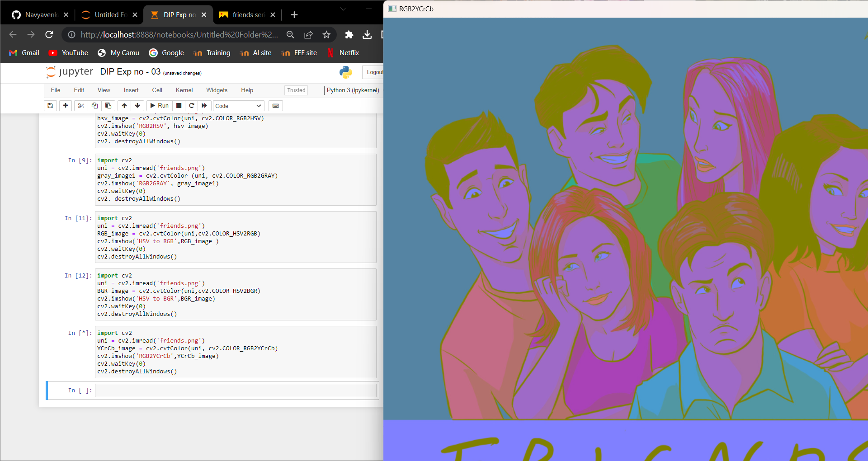The image size is (868, 461).
Task: Move selected cell up arrow
Action: (124, 106)
